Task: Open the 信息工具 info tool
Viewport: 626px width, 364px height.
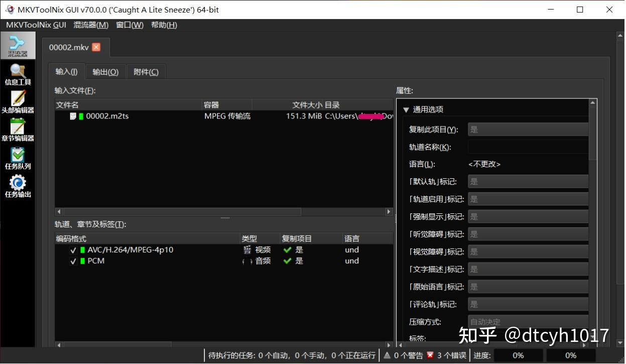Action: pos(18,75)
